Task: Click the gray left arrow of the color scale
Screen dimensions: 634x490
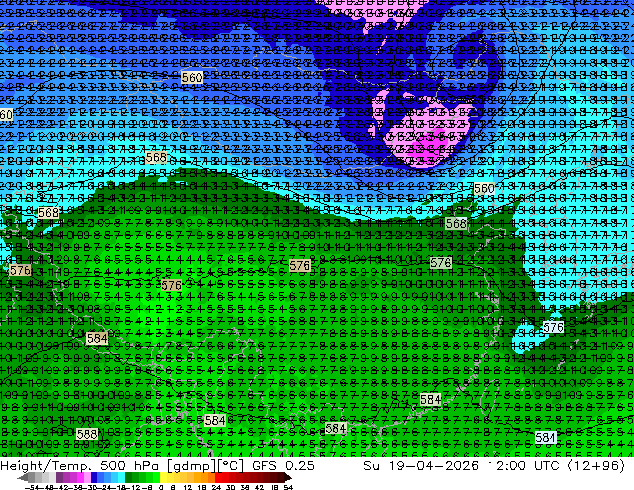Action: click(22, 477)
